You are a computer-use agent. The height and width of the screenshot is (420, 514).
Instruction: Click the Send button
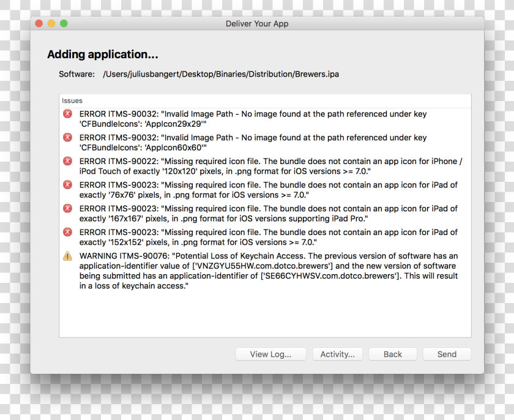[447, 354]
